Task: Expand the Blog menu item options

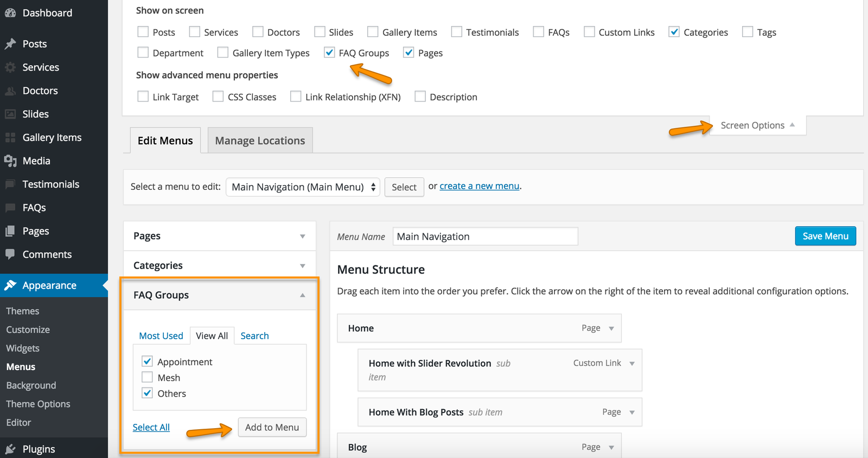Action: (611, 448)
